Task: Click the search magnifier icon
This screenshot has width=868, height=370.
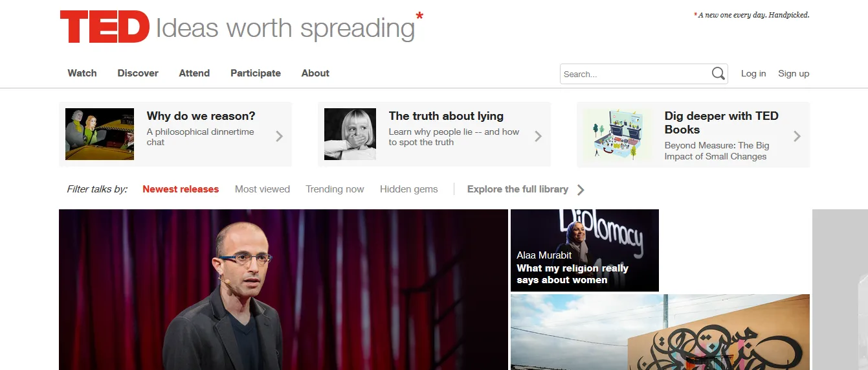Action: pos(718,74)
